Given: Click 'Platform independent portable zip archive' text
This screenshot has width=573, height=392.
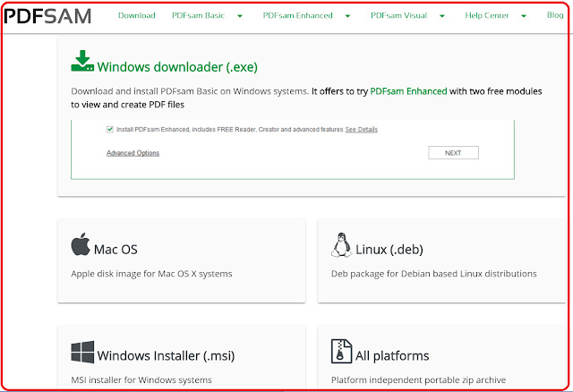Looking at the screenshot, I should pos(418,380).
